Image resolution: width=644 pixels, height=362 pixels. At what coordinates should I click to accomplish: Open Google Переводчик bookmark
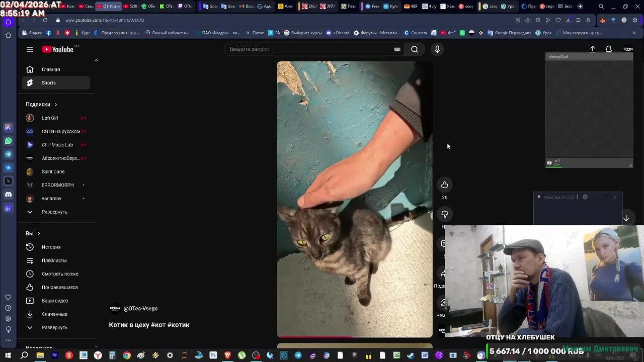[x=510, y=33]
